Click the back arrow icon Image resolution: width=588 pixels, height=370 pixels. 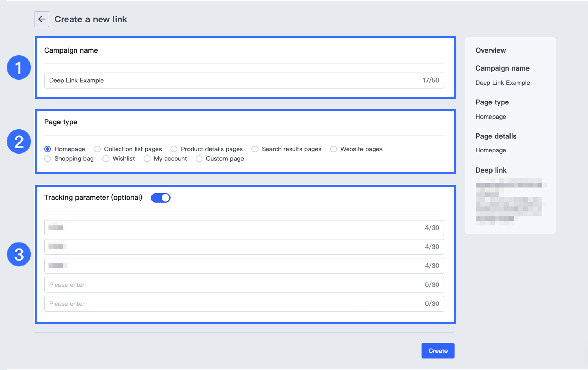click(x=42, y=19)
